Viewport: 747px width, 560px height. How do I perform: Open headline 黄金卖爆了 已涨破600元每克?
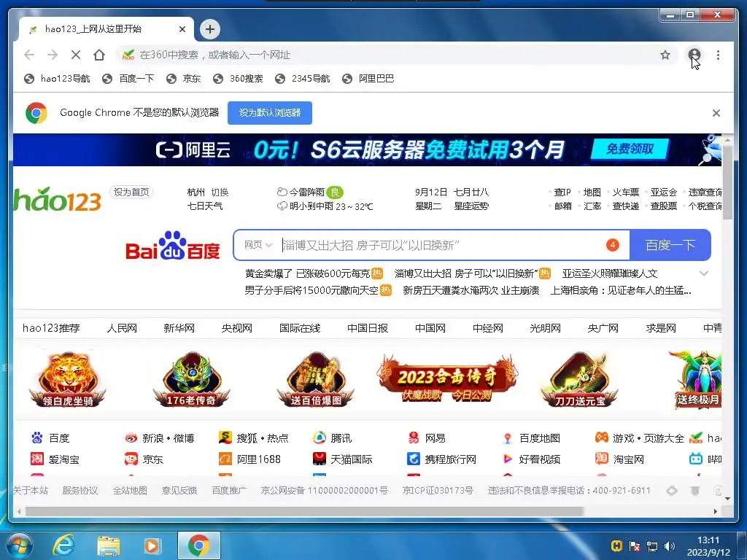(308, 274)
